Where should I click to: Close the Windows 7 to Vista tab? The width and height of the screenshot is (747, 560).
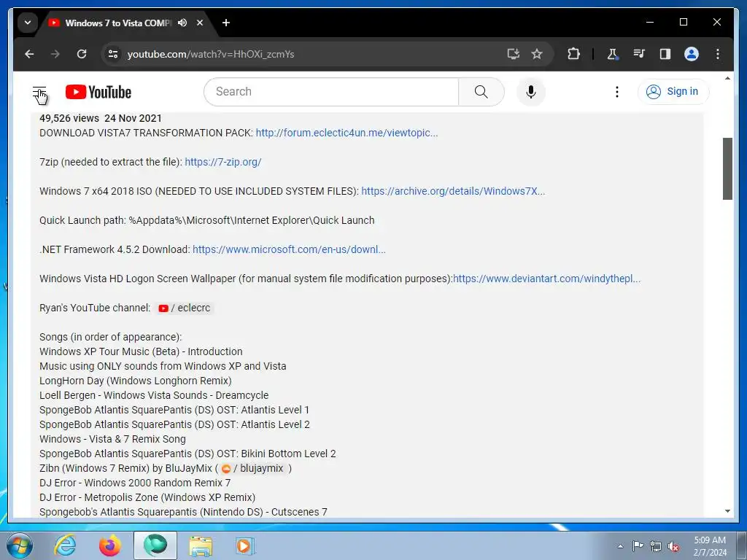click(x=200, y=23)
